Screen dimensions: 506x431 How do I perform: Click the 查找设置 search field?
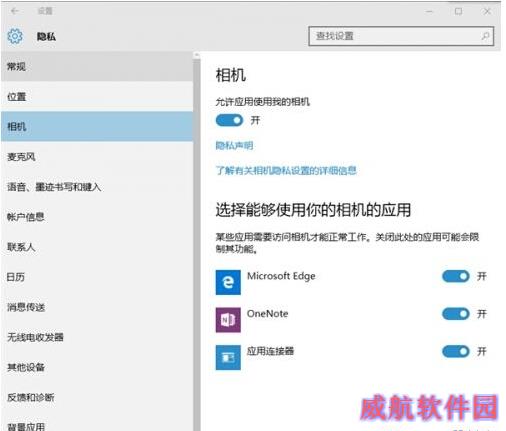pyautogui.click(x=401, y=36)
